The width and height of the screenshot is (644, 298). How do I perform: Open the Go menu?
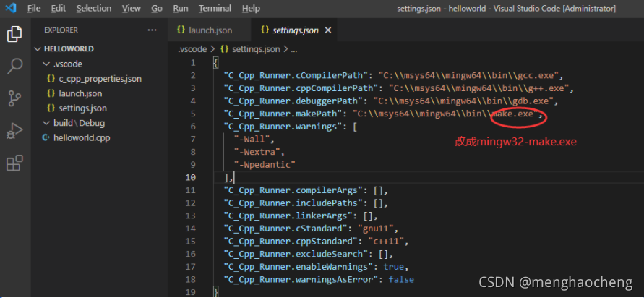click(x=157, y=8)
